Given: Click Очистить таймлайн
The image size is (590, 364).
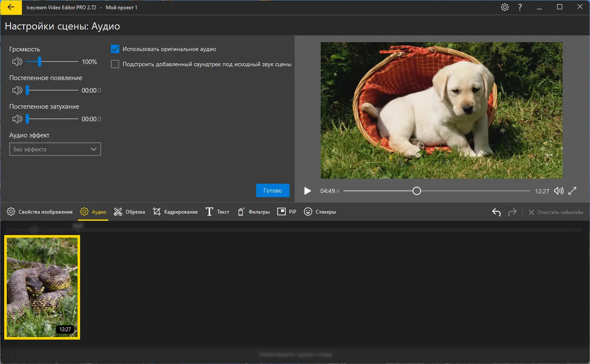Looking at the screenshot, I should (x=556, y=212).
